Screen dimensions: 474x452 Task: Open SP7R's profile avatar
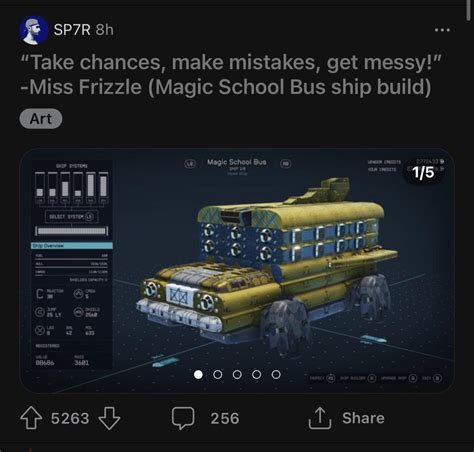(33, 30)
